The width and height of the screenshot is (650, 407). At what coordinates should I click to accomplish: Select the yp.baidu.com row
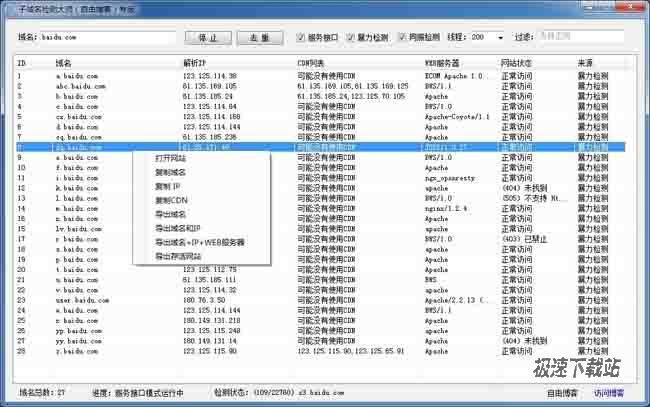pyautogui.click(x=320, y=331)
